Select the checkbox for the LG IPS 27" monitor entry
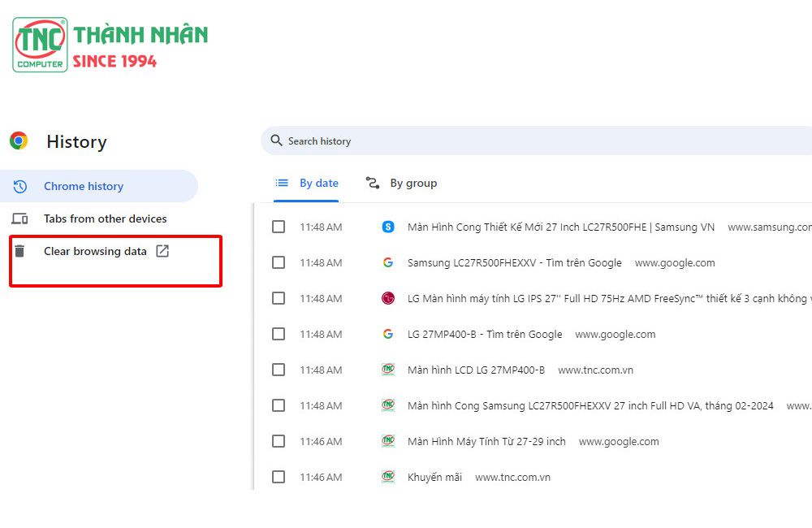 (x=279, y=298)
